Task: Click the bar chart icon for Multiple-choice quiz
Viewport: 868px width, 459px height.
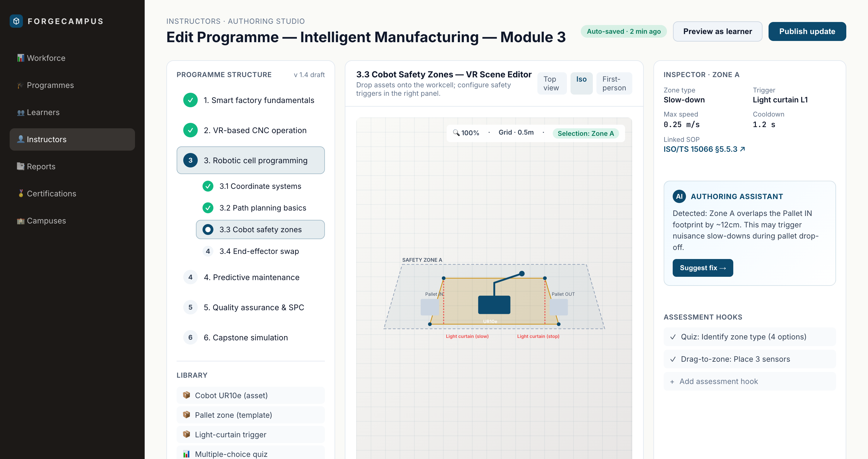Action: [x=186, y=454]
